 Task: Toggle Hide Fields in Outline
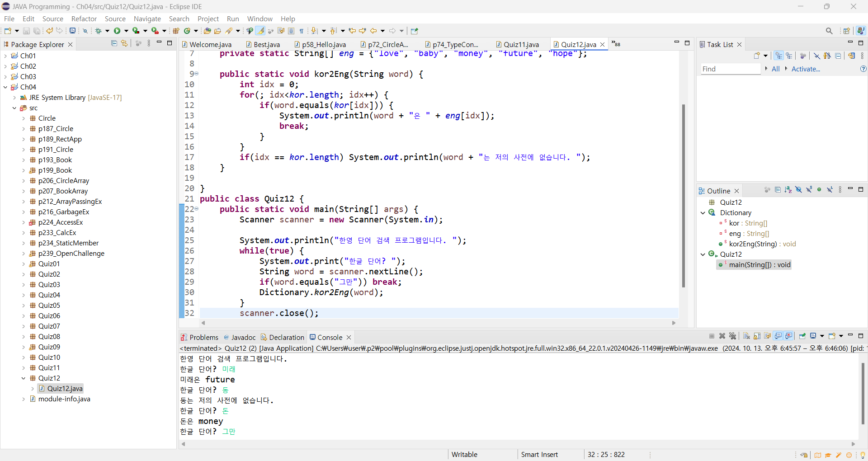click(798, 190)
